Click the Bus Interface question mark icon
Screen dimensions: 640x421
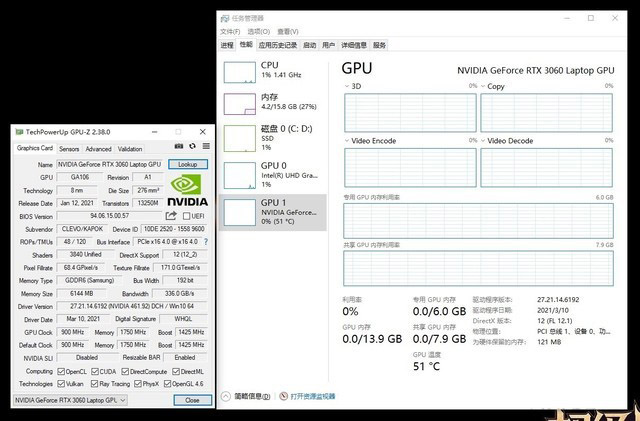[206, 242]
